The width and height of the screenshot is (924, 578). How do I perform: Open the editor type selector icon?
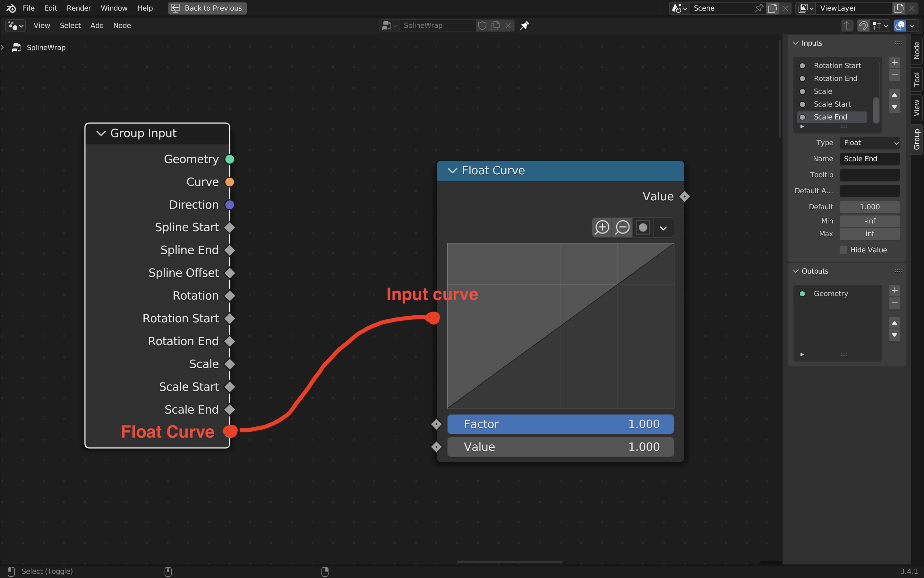coord(16,26)
